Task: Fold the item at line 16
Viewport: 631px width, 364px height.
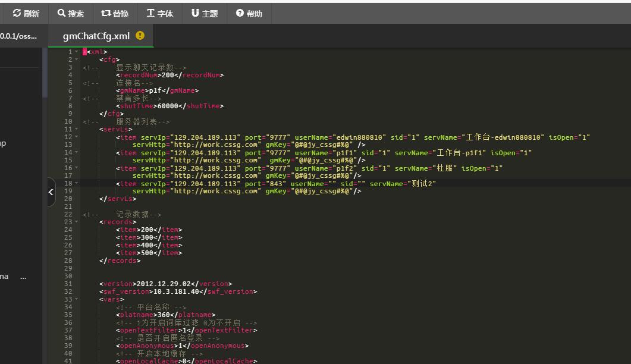Action: click(x=77, y=168)
